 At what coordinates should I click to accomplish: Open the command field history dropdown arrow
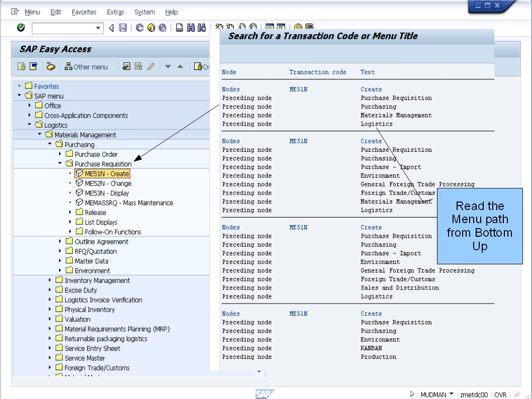click(x=99, y=28)
